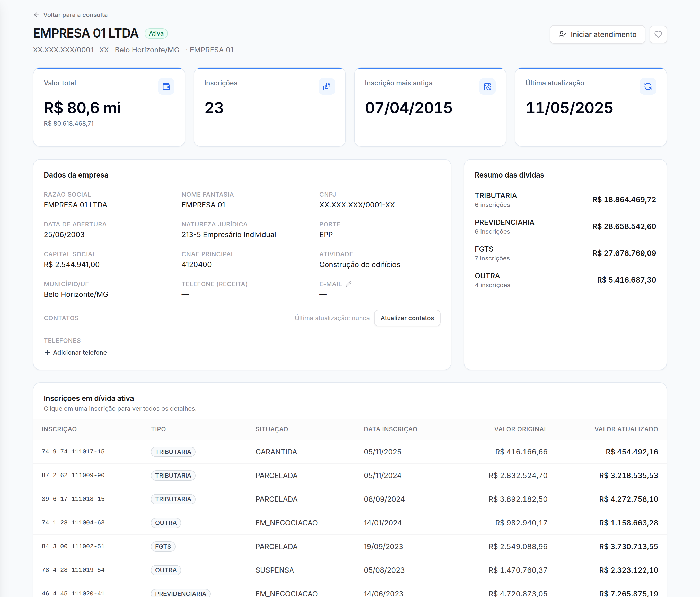Open inscription 84 3 00 111002-51
Screen dimensions: 700x597
tap(73, 546)
